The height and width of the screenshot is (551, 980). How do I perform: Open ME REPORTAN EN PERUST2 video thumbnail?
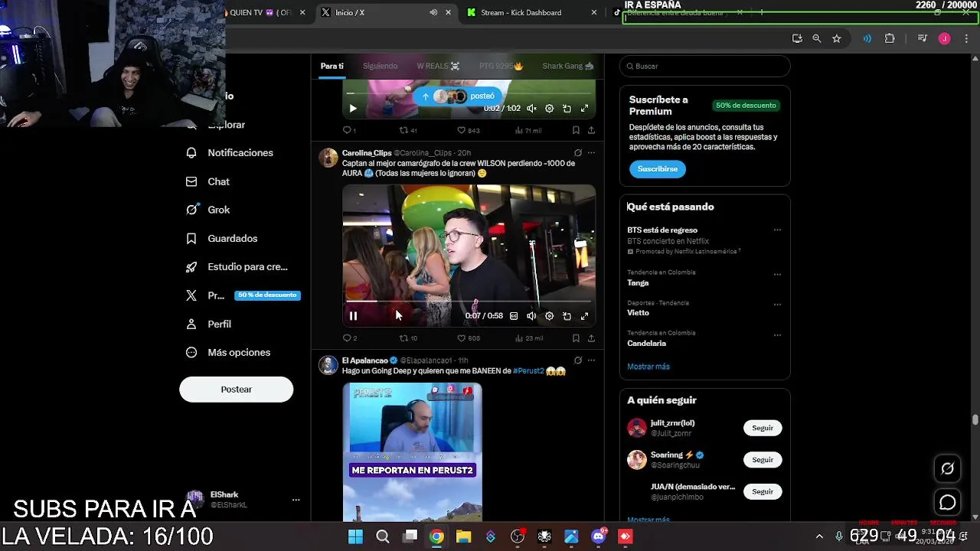coord(413,452)
